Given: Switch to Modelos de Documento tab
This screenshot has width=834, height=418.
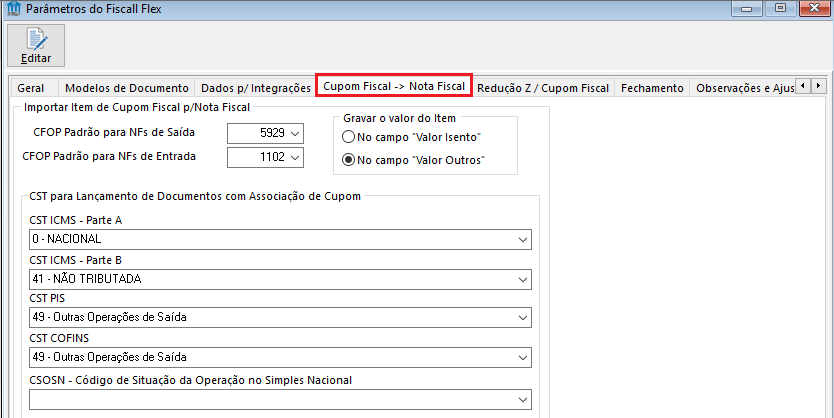Looking at the screenshot, I should click(127, 88).
